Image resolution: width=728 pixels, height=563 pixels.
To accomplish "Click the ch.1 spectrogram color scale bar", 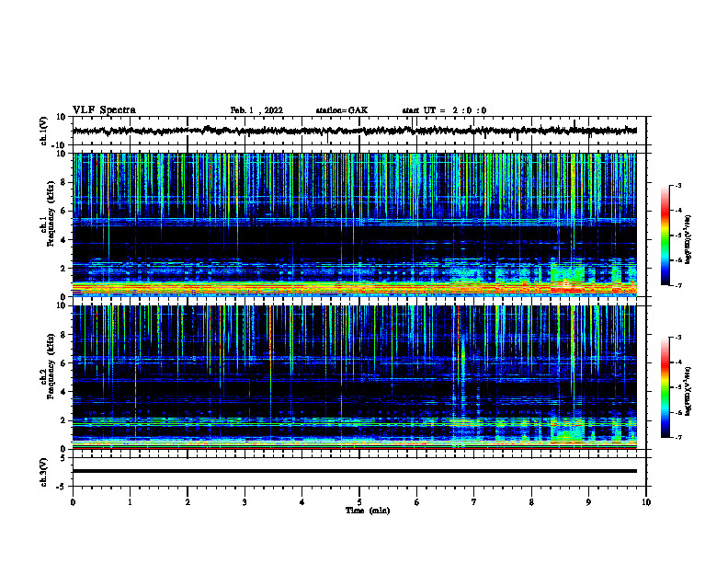I will pos(665,236).
